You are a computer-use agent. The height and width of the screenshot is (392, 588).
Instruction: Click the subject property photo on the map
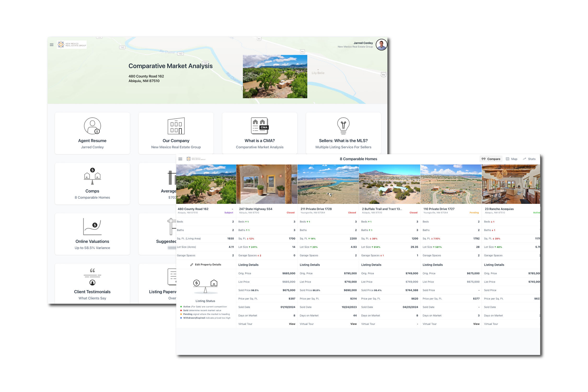pyautogui.click(x=275, y=77)
